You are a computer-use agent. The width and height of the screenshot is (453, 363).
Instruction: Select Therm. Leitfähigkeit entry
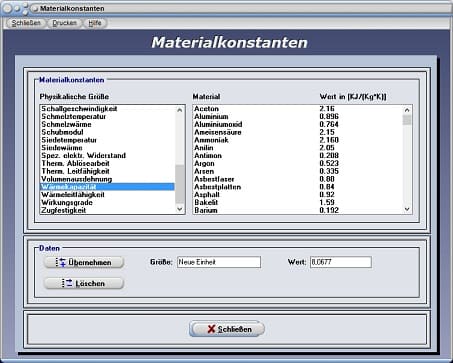tap(107, 171)
